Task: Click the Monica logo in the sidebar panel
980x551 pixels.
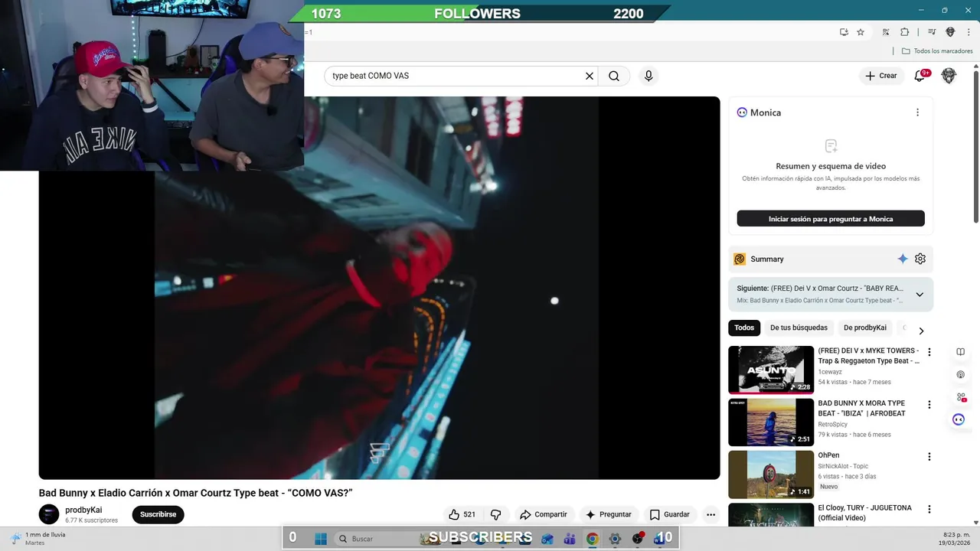Action: coord(742,112)
